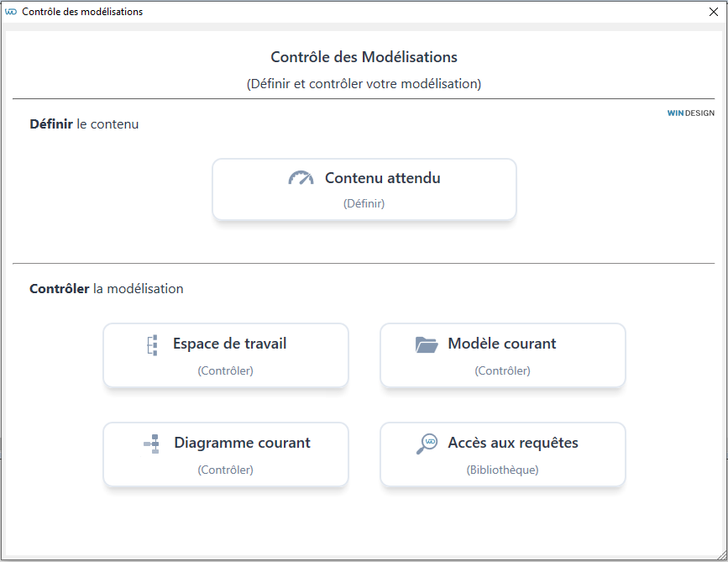Click the Contrôle des Modélisations heading
The height and width of the screenshot is (562, 728).
pyautogui.click(x=364, y=56)
